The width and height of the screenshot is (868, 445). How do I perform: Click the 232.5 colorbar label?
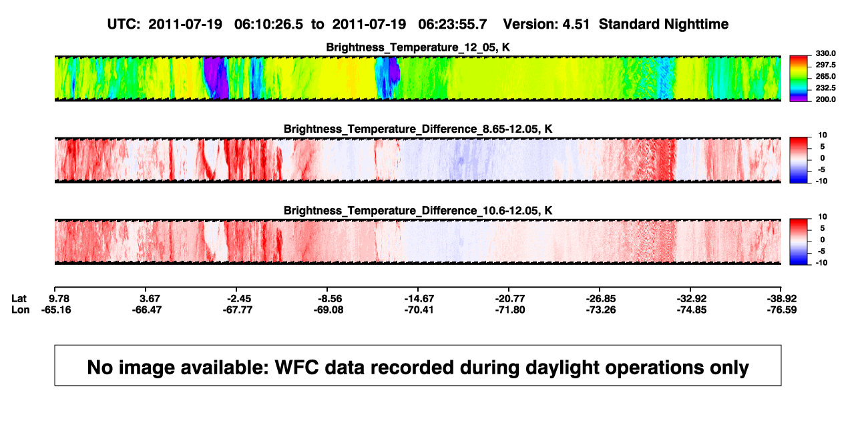pyautogui.click(x=825, y=88)
